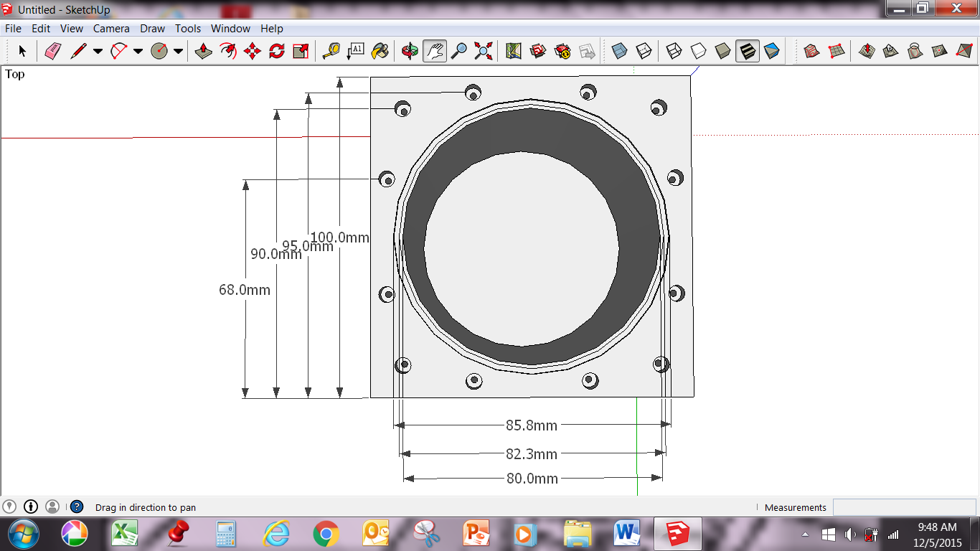Click the Zoom Extents icon
The height and width of the screenshot is (551, 980).
pos(484,51)
